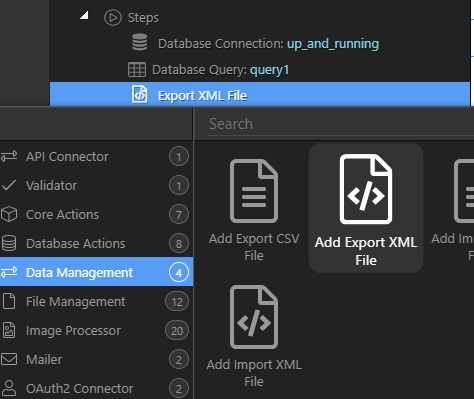Open the Database Actions category
Screen dimensions: 474x399
(96, 243)
